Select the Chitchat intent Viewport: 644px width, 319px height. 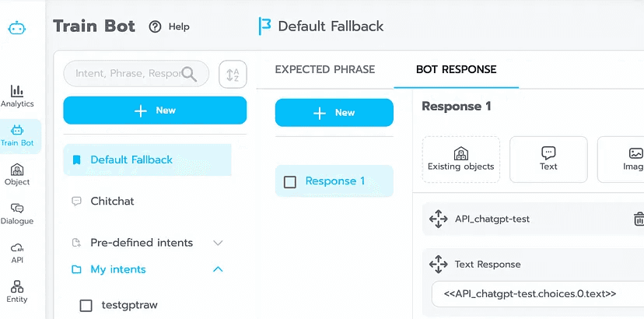pyautogui.click(x=112, y=201)
